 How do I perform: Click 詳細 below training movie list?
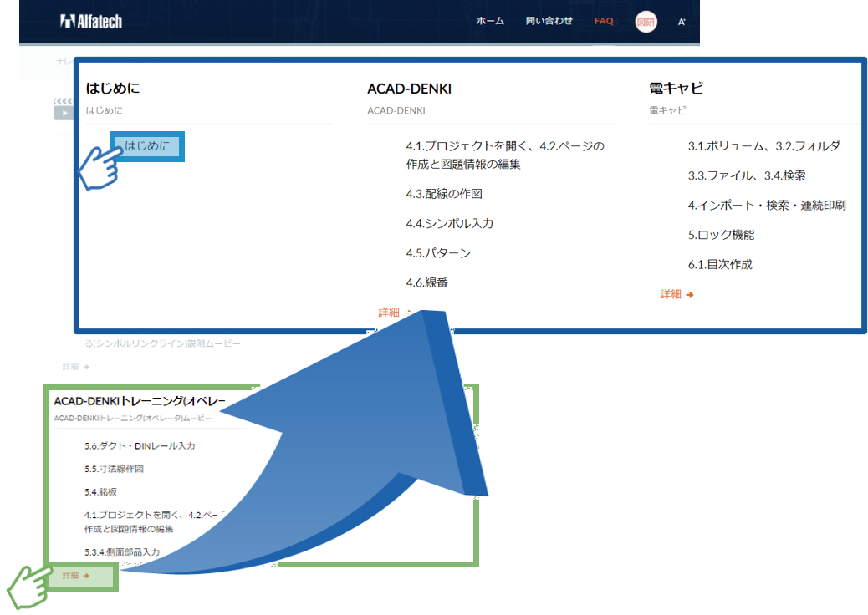(x=76, y=576)
